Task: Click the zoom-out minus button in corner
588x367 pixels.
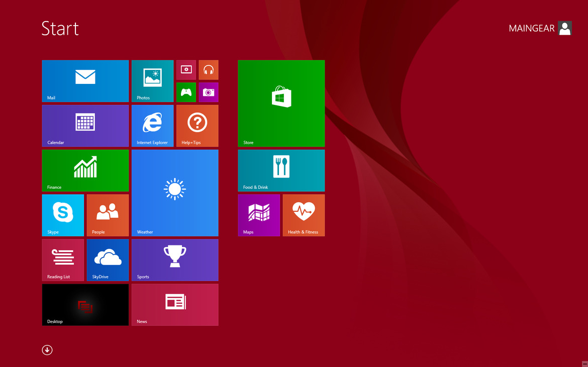Action: click(584, 364)
